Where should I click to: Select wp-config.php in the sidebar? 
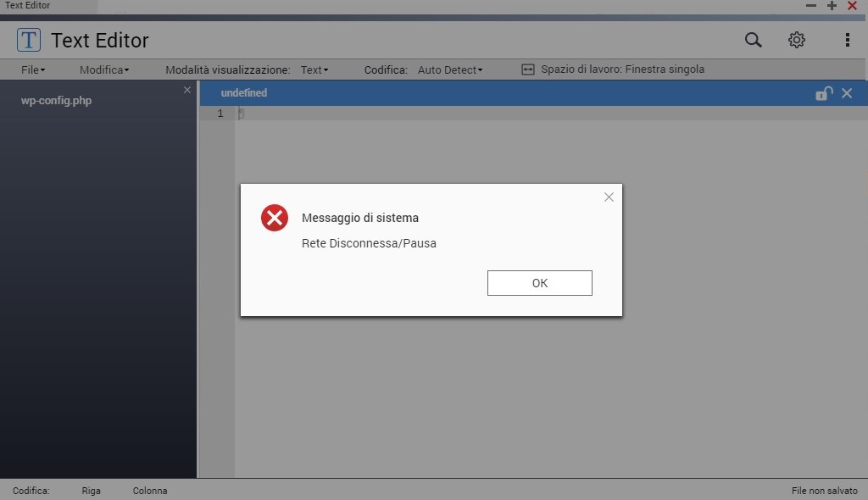pos(56,101)
